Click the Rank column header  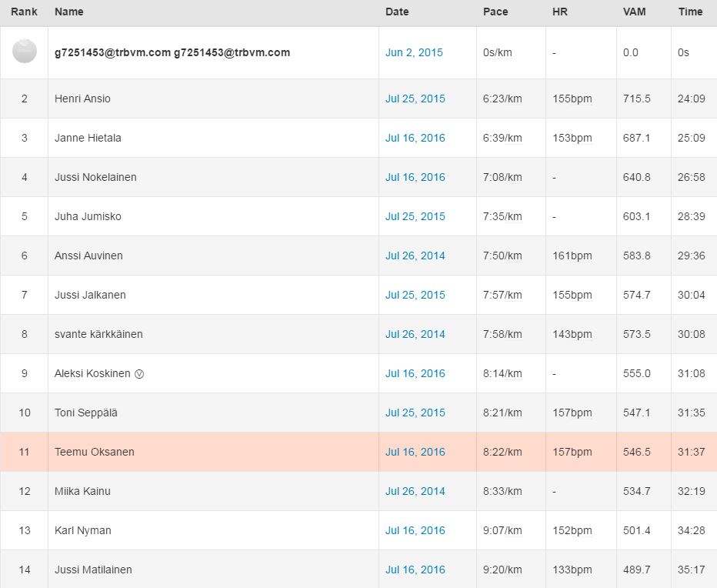tap(24, 12)
